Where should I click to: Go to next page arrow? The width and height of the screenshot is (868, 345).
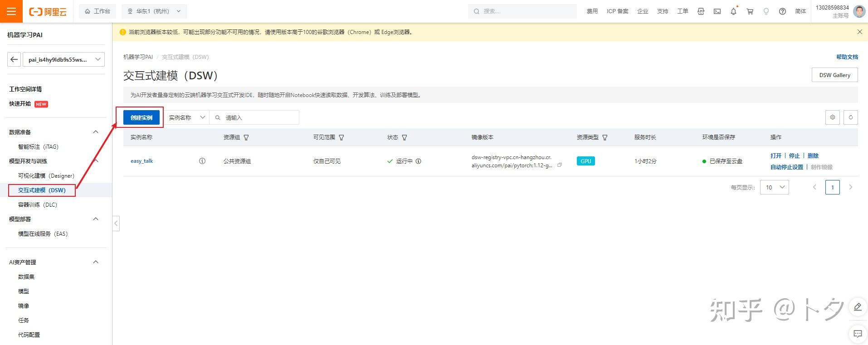coord(851,187)
